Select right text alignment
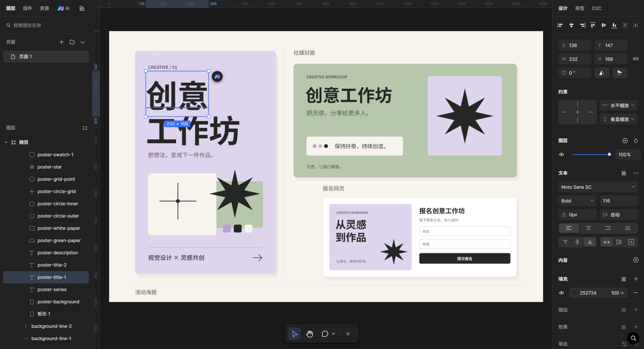The height and width of the screenshot is (349, 644). pos(608,228)
